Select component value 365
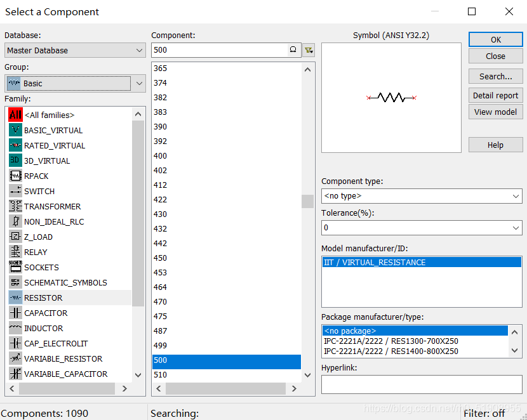 227,68
